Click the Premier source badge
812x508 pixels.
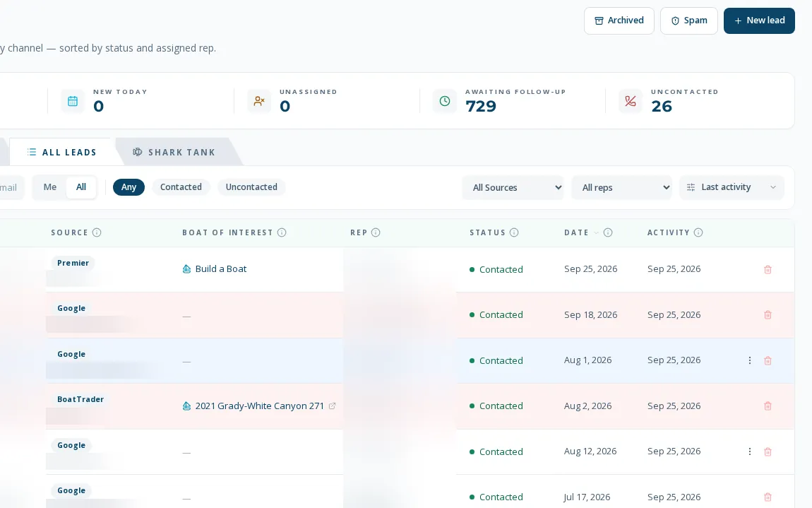(x=73, y=263)
